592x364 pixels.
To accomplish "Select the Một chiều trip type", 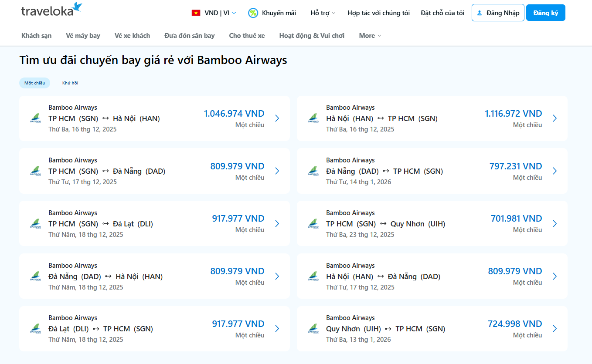I will coord(34,83).
